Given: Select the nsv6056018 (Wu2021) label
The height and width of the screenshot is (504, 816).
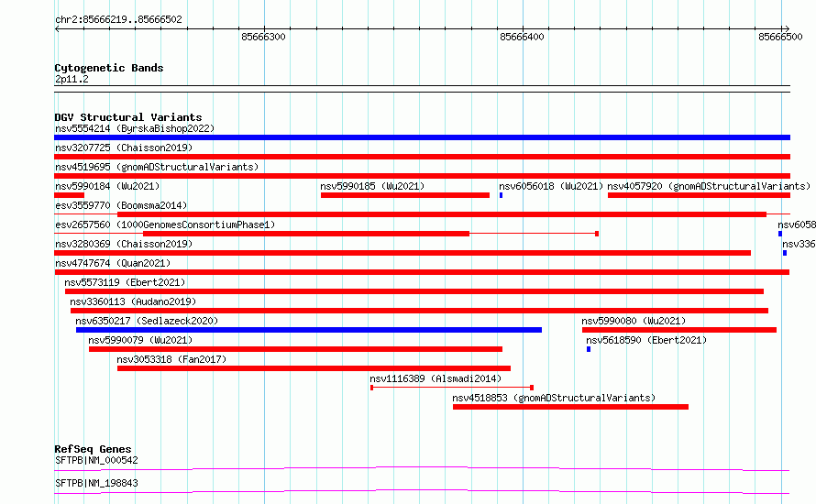Looking at the screenshot, I should click(551, 186).
